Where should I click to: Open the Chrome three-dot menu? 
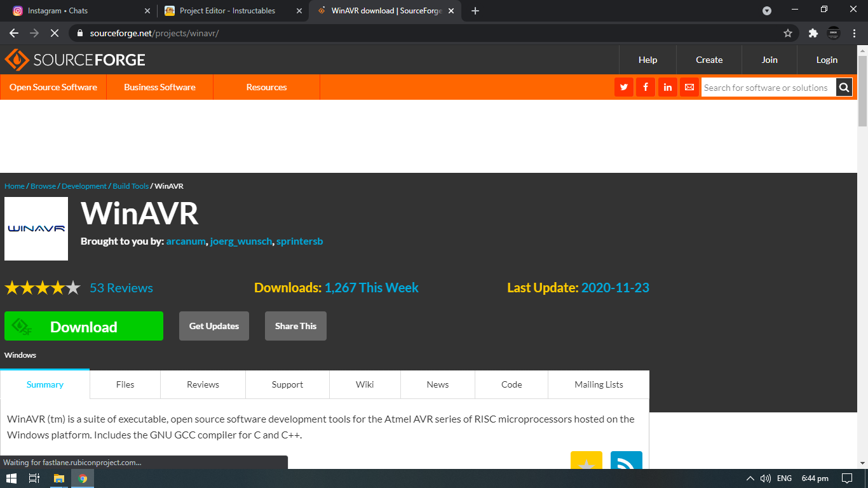point(855,33)
